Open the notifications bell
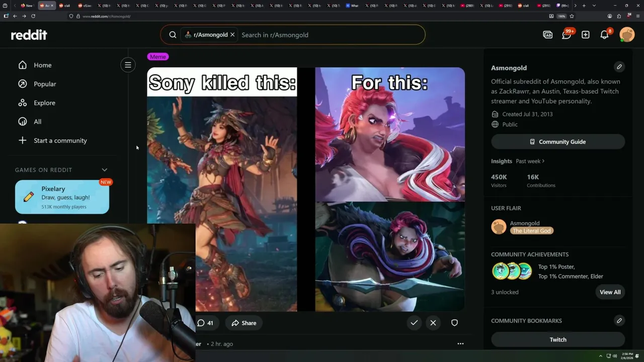Viewport: 644px width, 362px height. click(605, 35)
